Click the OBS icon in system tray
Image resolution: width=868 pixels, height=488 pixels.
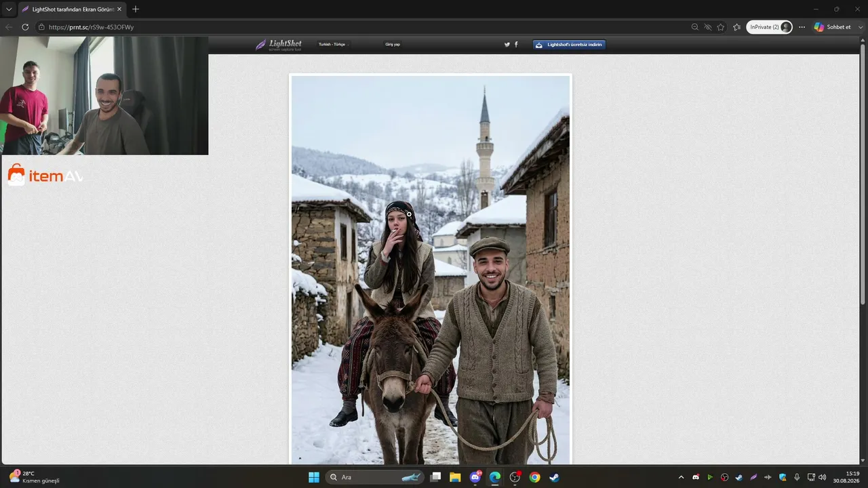pos(725,477)
